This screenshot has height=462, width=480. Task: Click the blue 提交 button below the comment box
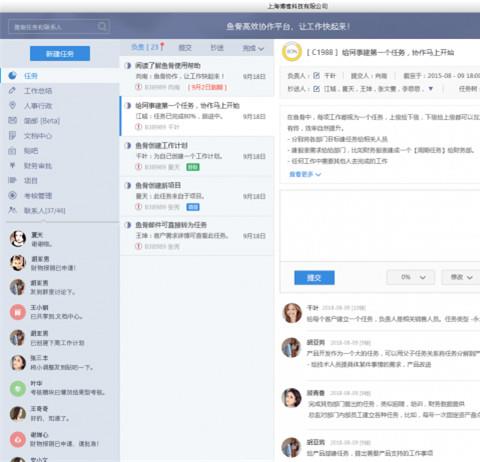click(x=314, y=278)
